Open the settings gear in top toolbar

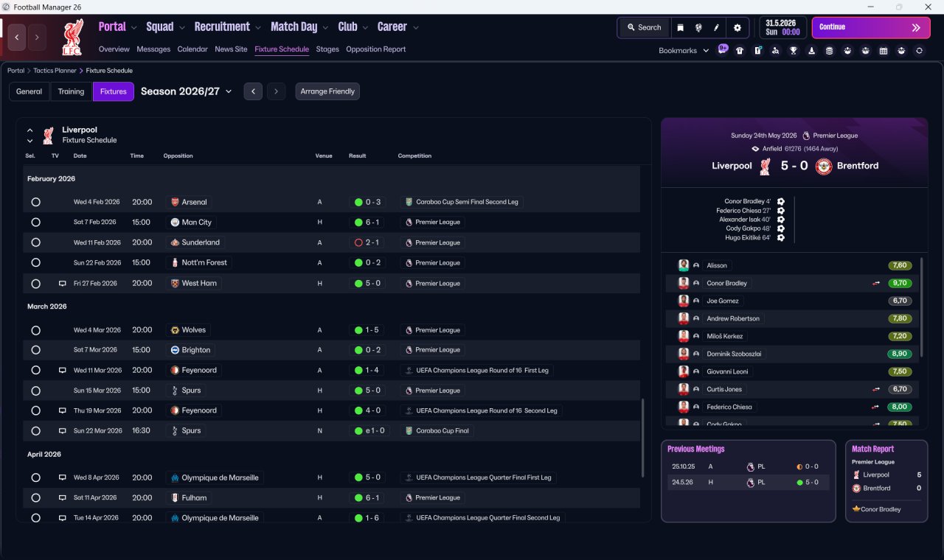737,27
